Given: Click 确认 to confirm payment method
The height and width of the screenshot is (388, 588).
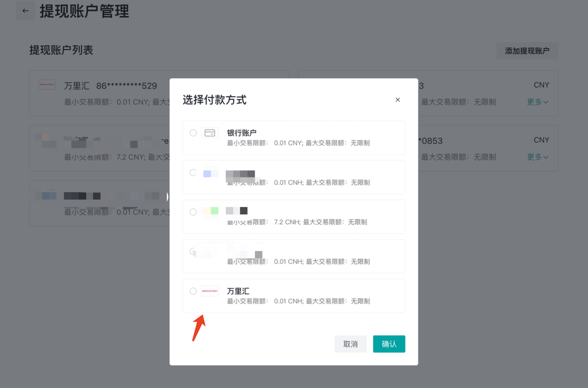Looking at the screenshot, I should [x=389, y=344].
